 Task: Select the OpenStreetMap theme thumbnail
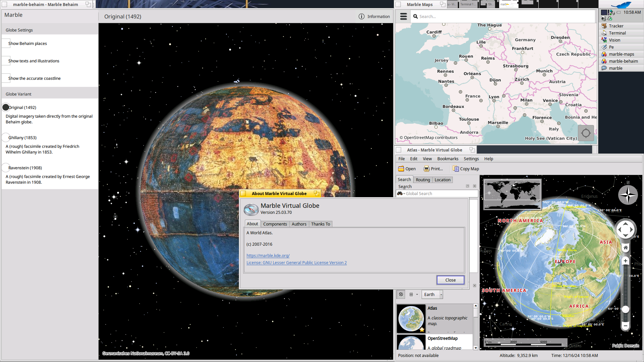click(x=411, y=343)
